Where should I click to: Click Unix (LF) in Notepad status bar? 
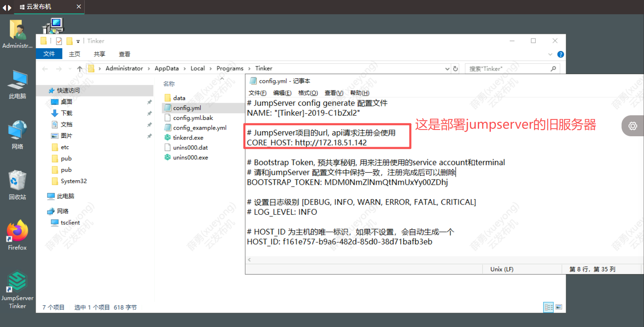click(x=502, y=269)
